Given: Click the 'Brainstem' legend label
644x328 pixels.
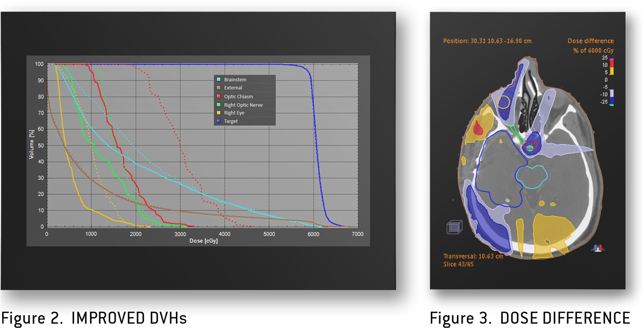Looking at the screenshot, I should tap(235, 79).
